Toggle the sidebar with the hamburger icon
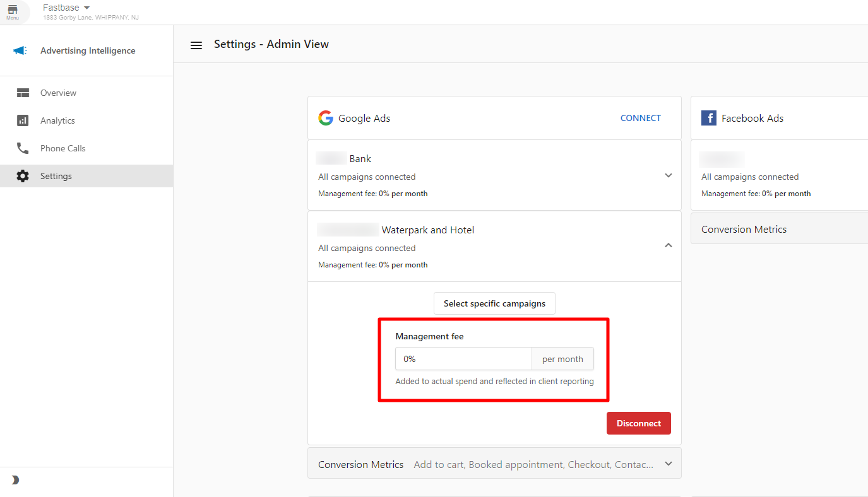 tap(196, 45)
